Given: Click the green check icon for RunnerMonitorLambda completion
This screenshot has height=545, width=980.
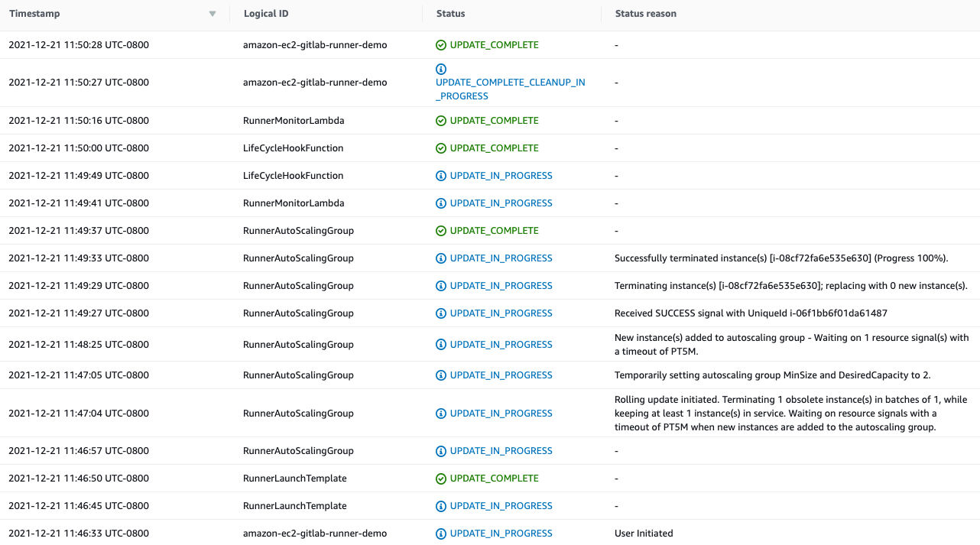Looking at the screenshot, I should [440, 120].
